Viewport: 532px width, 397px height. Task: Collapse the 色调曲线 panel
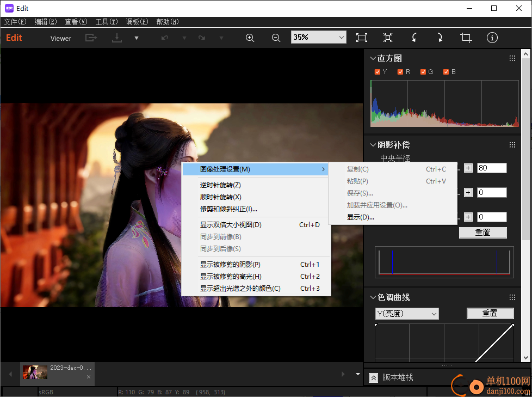coord(373,297)
